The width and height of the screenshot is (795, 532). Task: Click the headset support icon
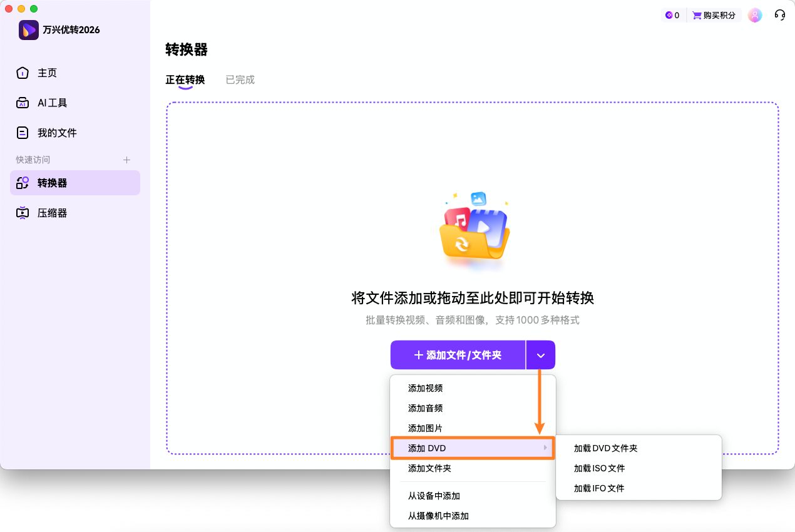coord(780,14)
